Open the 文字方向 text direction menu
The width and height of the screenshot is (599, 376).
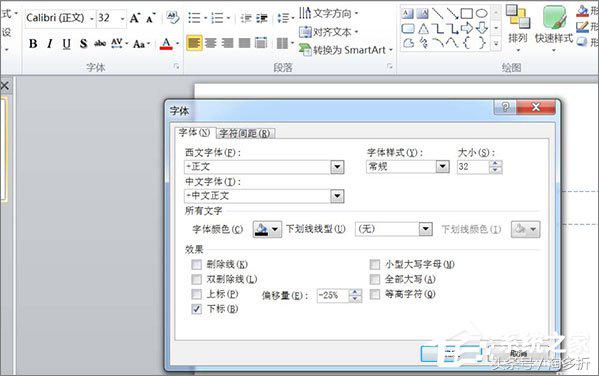[x=328, y=13]
